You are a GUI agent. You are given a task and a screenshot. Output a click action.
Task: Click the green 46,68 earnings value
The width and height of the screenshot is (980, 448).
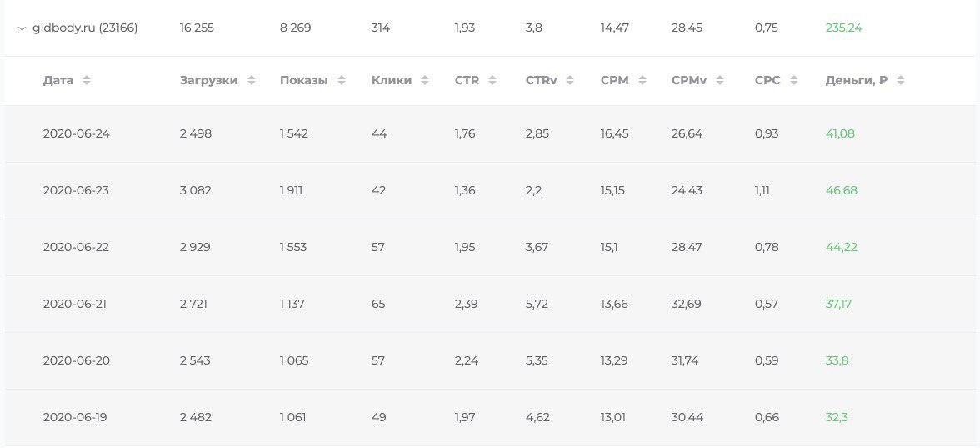(x=841, y=190)
